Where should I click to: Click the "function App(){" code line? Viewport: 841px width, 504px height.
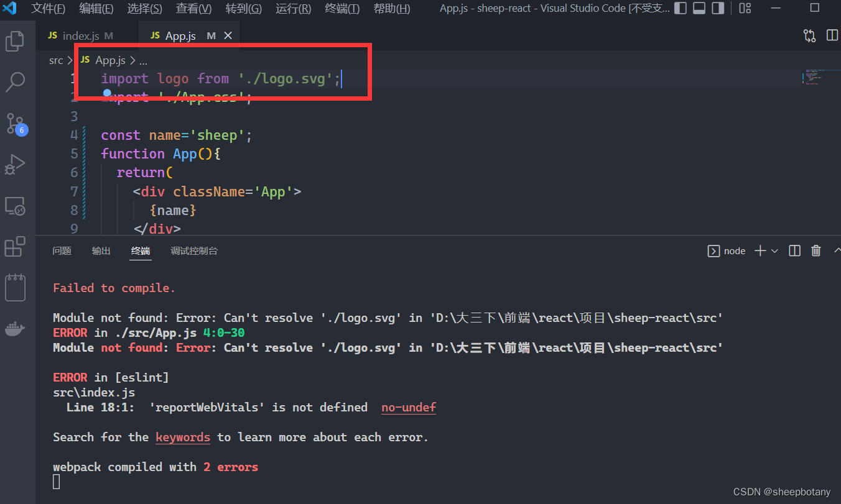[161, 153]
